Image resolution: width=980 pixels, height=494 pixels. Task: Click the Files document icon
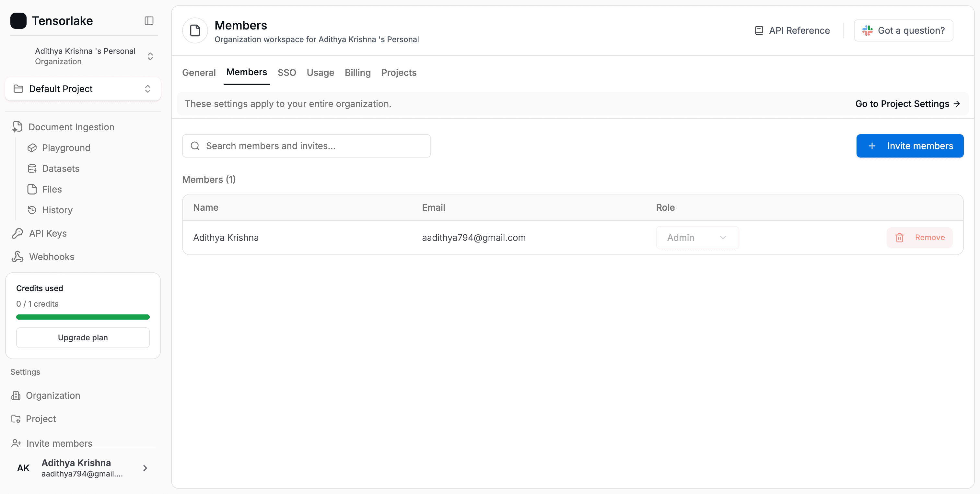point(32,189)
